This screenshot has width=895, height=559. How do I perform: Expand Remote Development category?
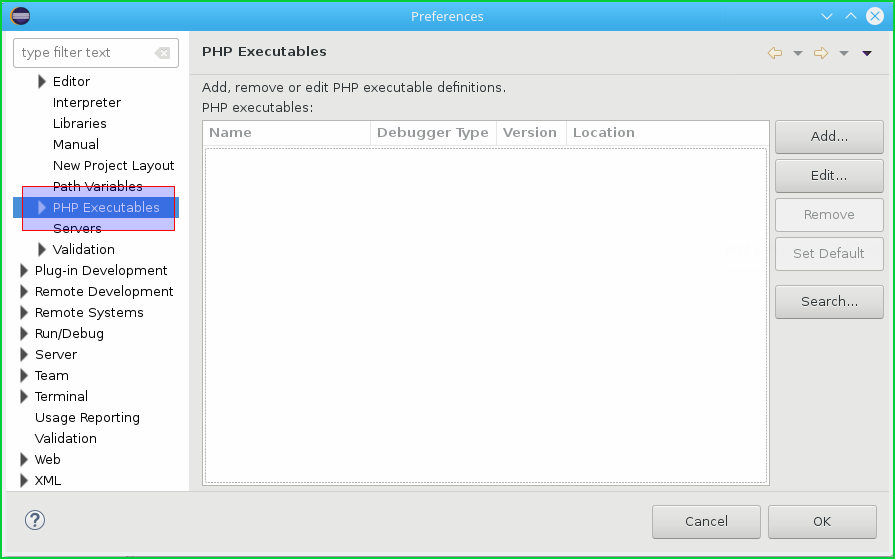[24, 292]
